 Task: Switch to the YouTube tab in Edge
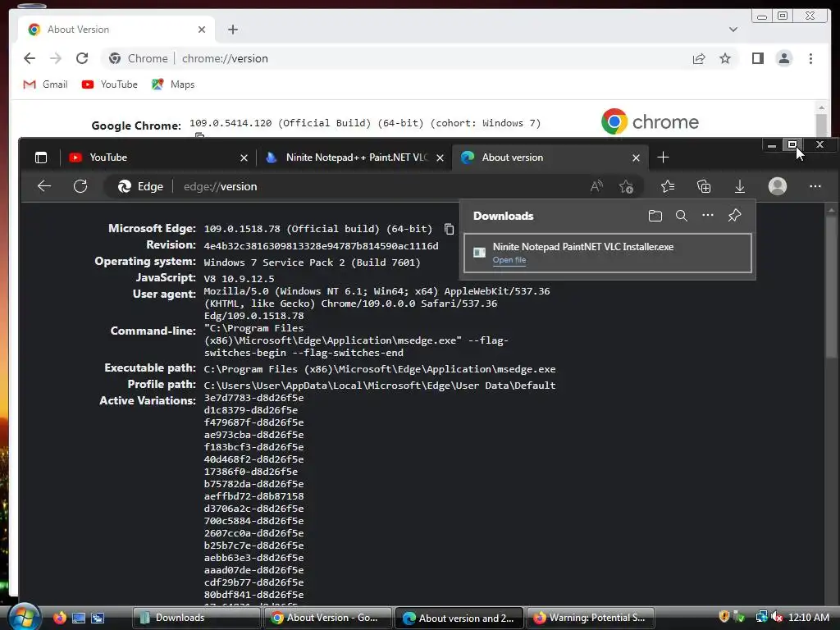tap(157, 157)
